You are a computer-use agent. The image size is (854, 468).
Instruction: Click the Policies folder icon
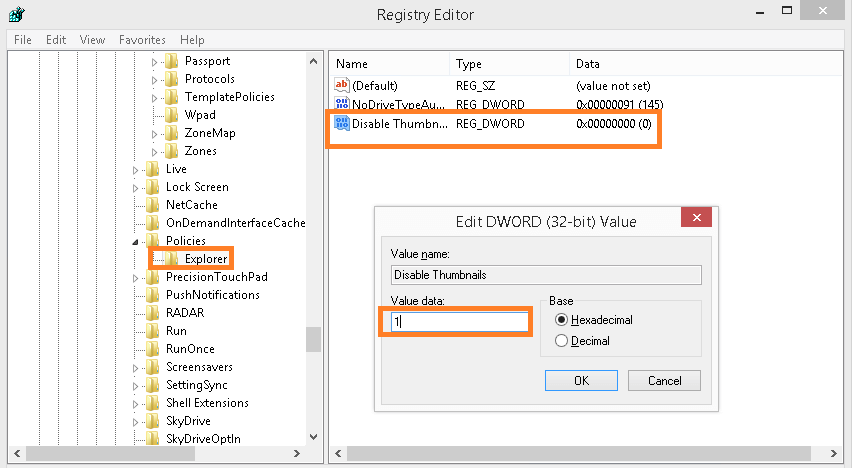152,241
